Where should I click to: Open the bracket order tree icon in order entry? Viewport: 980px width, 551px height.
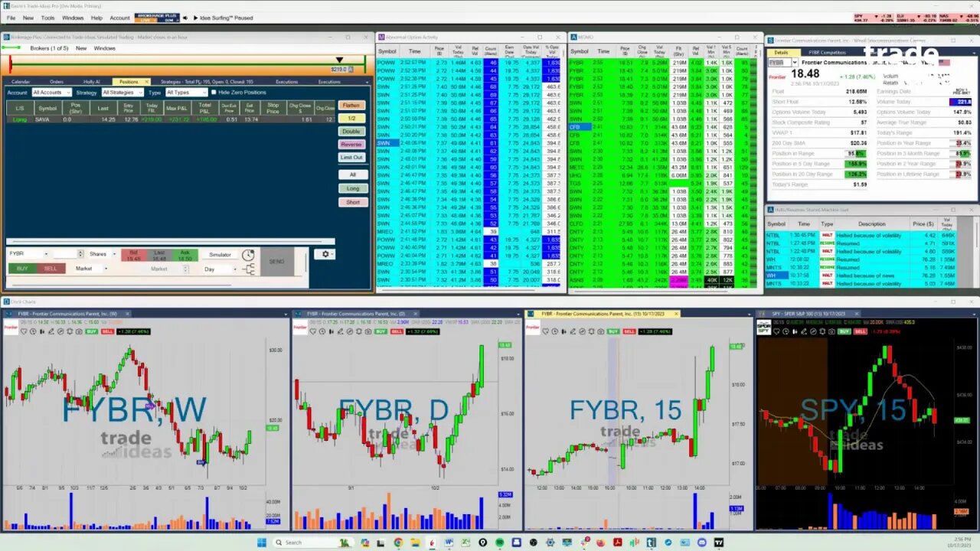point(248,269)
